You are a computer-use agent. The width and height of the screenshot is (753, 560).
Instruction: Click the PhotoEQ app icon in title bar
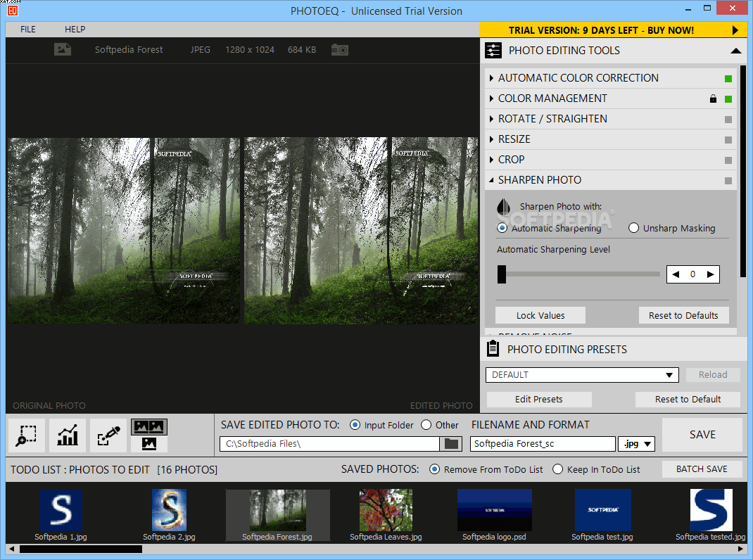pyautogui.click(x=13, y=10)
